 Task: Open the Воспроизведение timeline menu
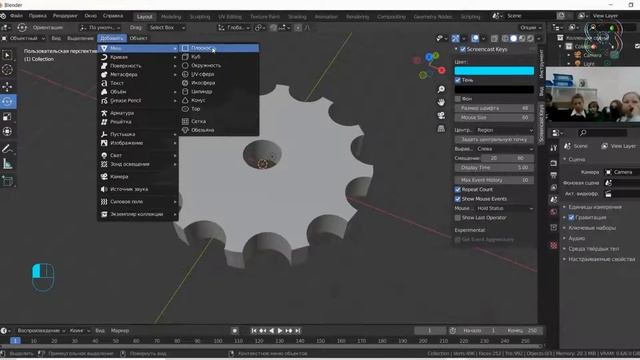click(x=41, y=331)
